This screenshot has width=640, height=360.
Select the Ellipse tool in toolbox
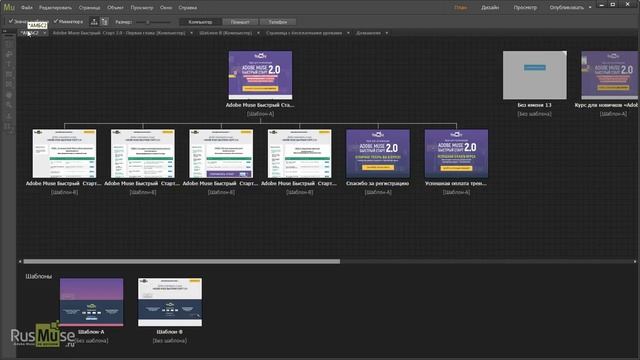click(9, 95)
